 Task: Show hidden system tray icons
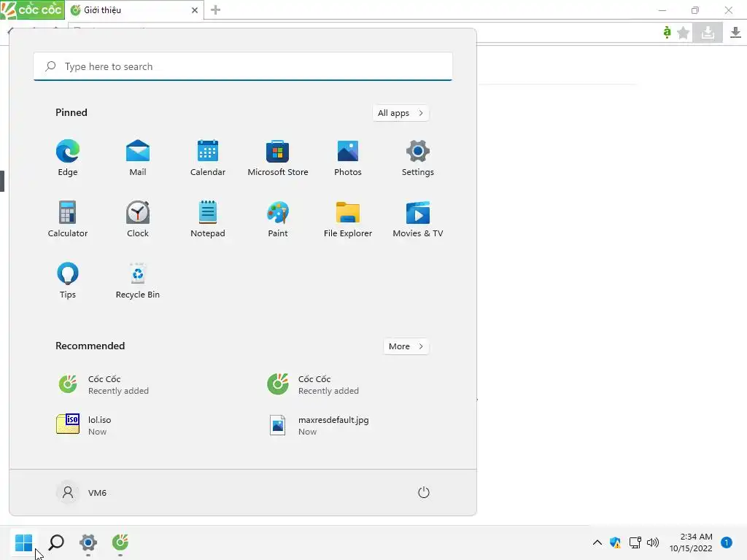click(x=597, y=542)
